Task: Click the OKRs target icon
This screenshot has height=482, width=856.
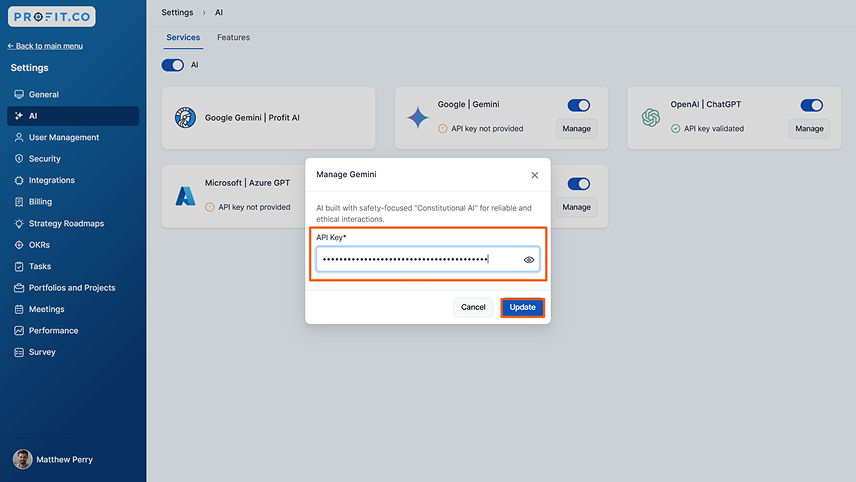Action: pos(19,245)
